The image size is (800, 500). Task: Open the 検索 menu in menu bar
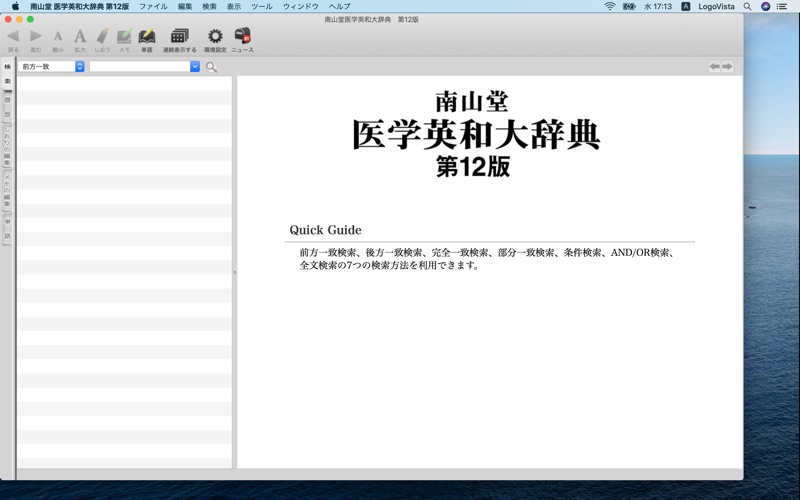(x=209, y=7)
